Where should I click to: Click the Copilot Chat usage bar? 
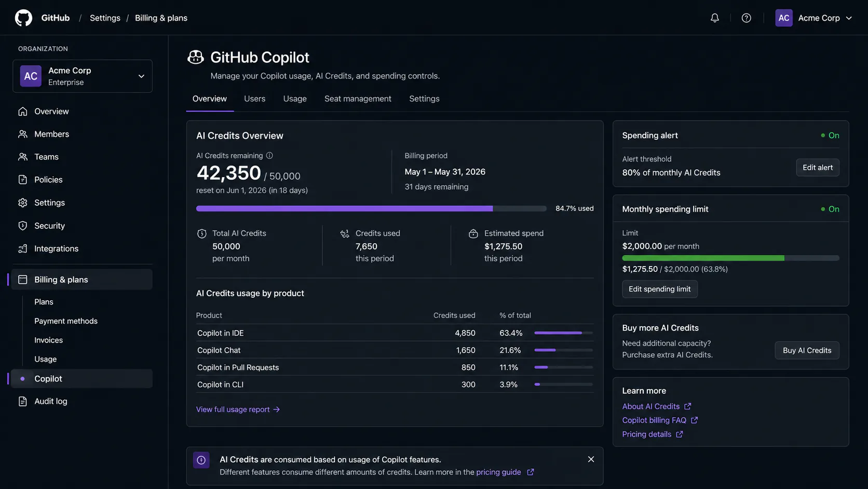coord(563,350)
